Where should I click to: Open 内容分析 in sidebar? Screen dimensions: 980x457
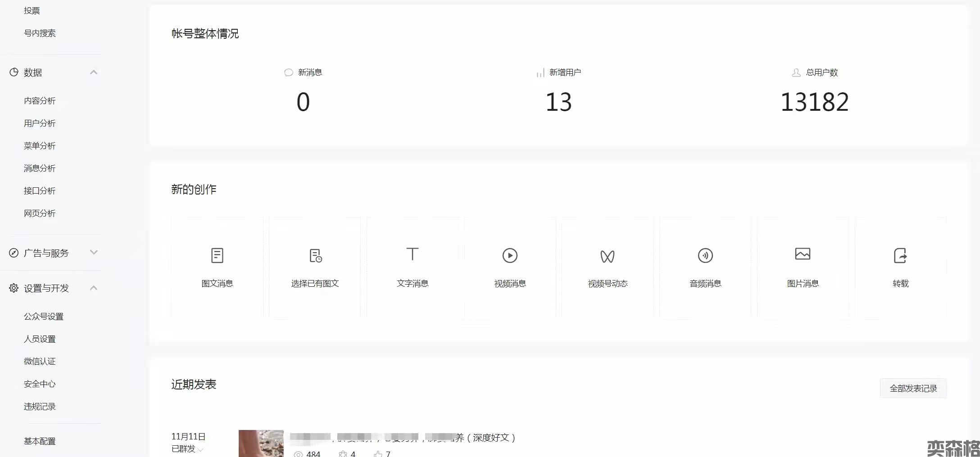(x=40, y=101)
